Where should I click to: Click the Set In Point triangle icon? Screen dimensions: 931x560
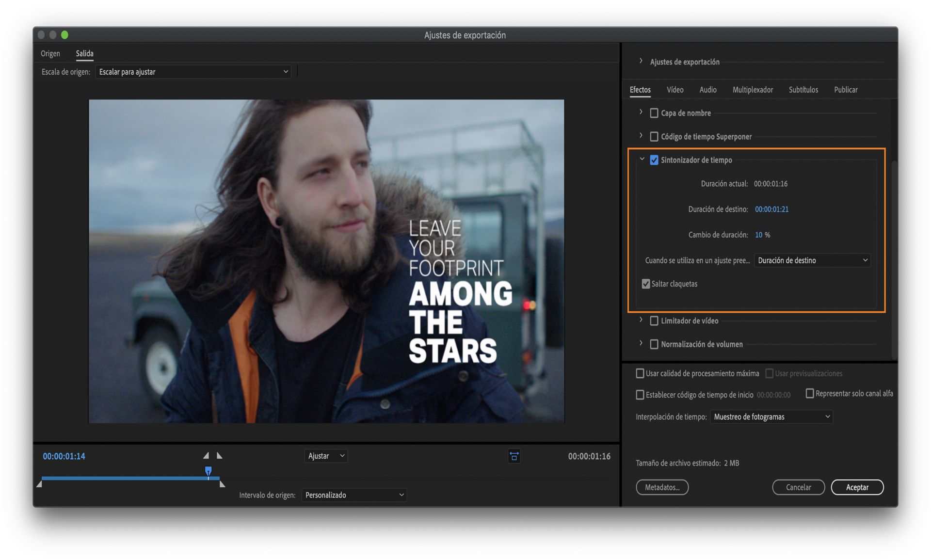206,456
